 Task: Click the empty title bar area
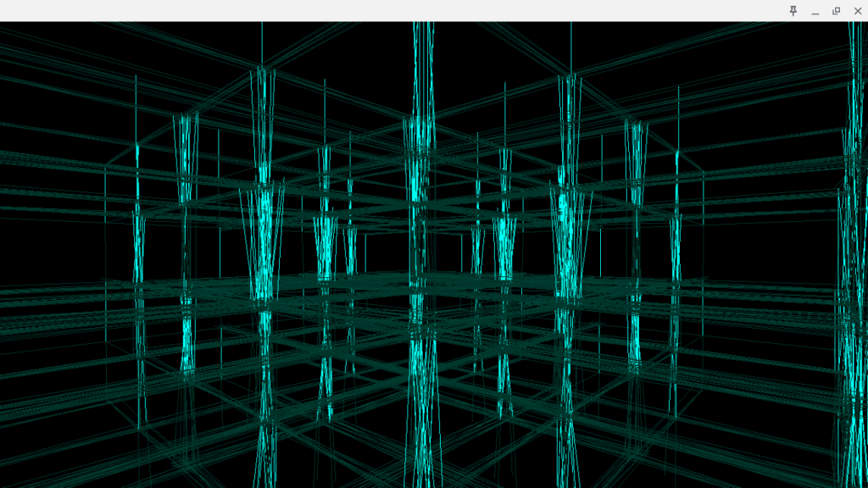point(381,10)
